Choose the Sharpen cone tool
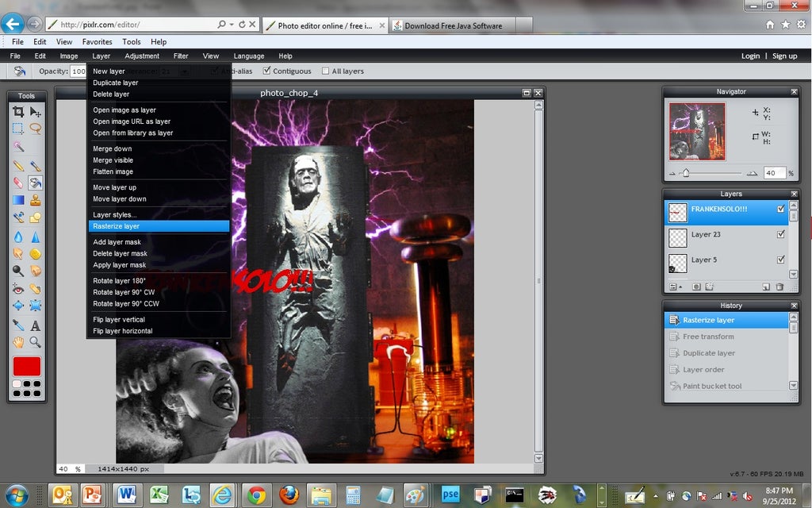The width and height of the screenshot is (812, 508). click(35, 237)
